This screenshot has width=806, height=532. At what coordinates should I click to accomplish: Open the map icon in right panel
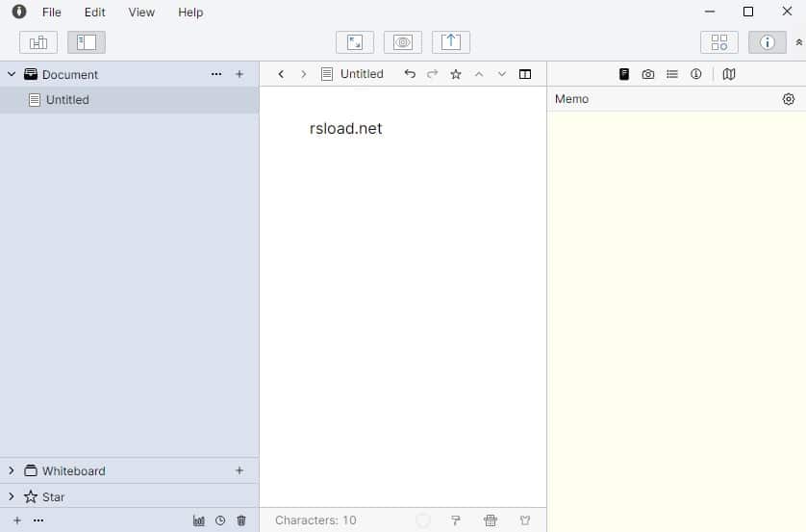pos(729,74)
